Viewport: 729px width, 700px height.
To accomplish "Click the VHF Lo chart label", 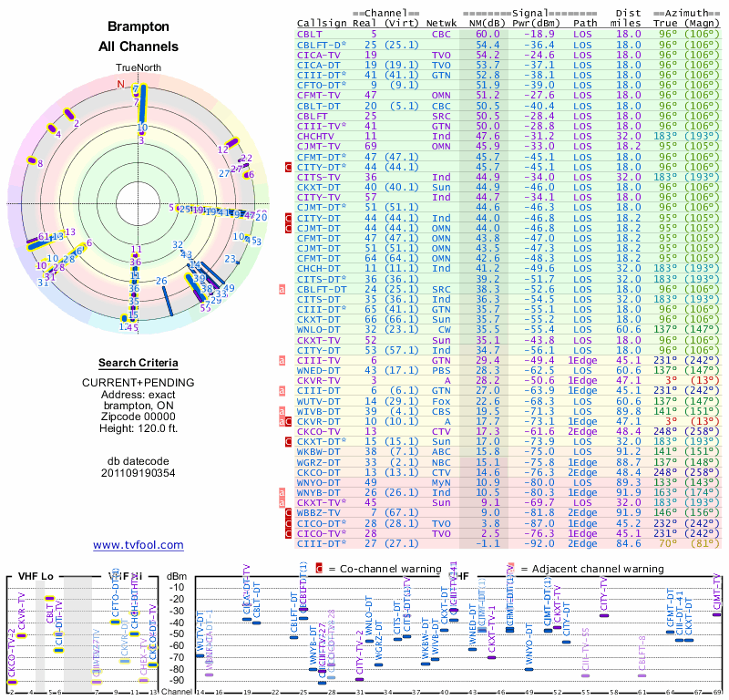I will coord(36,576).
